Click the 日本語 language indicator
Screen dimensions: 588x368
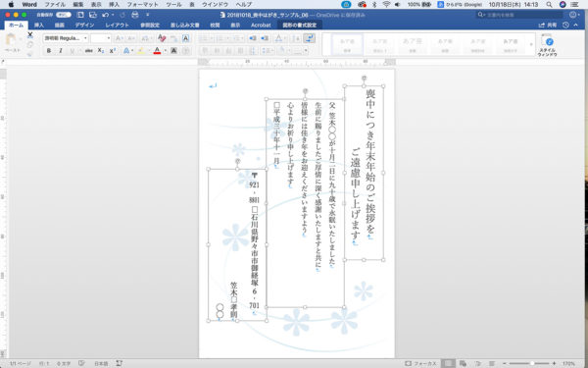[x=101, y=363]
